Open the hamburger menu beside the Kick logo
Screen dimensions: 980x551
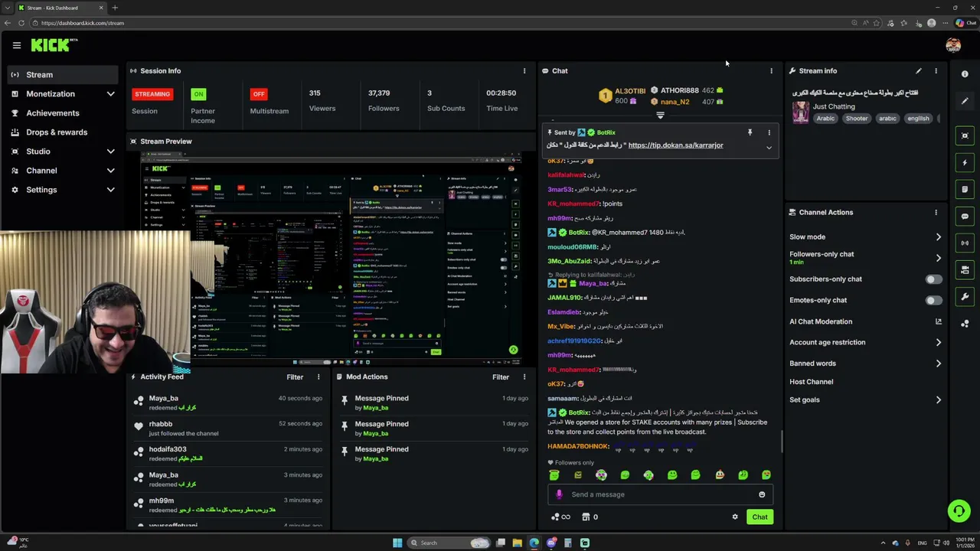click(x=16, y=45)
